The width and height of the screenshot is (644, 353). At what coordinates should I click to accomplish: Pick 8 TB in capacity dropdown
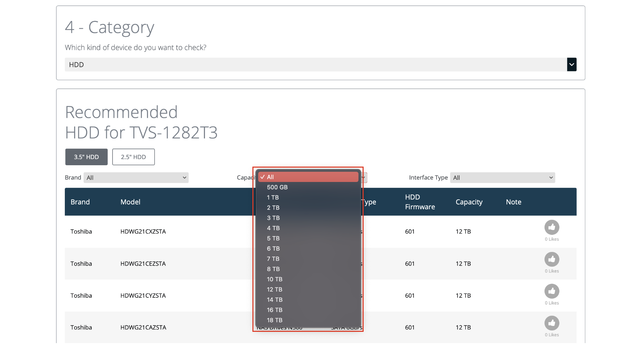coord(273,269)
